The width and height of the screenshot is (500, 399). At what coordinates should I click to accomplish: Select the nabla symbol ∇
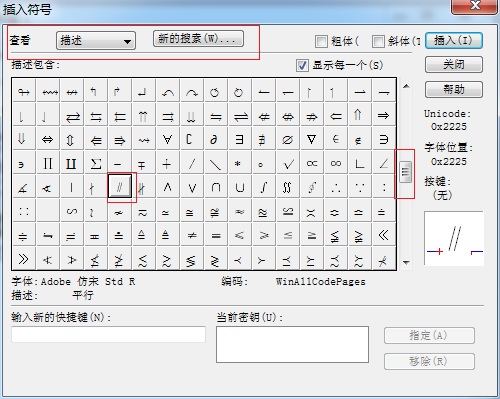pyautogui.click(x=311, y=139)
